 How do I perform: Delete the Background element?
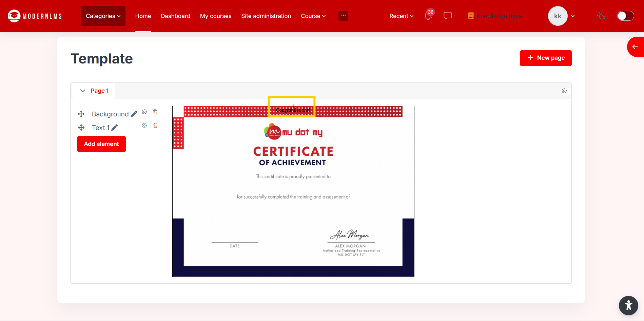[155, 112]
